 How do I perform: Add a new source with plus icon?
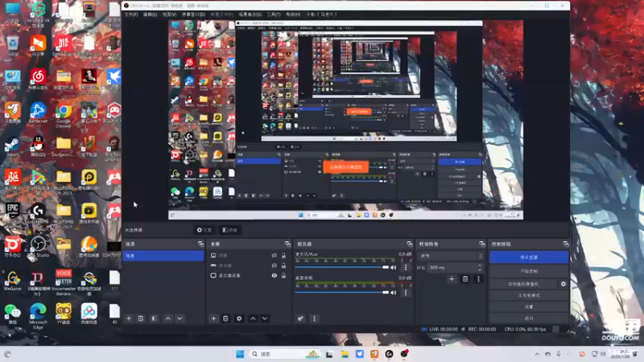click(x=213, y=319)
